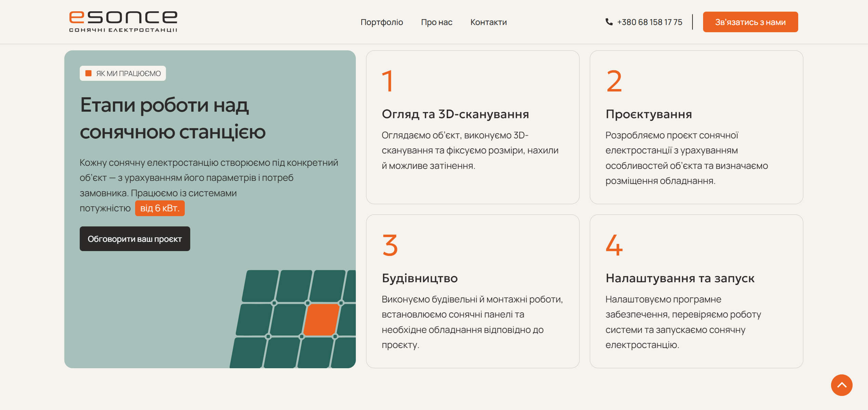Click the scroll-to-top arrow button
This screenshot has height=410, width=868.
tap(842, 385)
